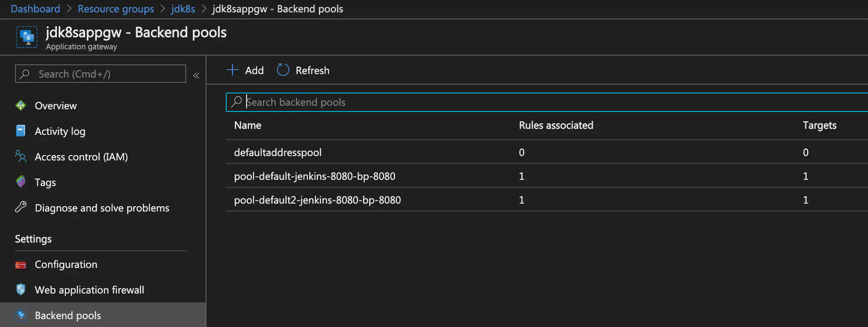Click the Configuration icon under Settings
This screenshot has width=868, height=327.
(x=20, y=264)
